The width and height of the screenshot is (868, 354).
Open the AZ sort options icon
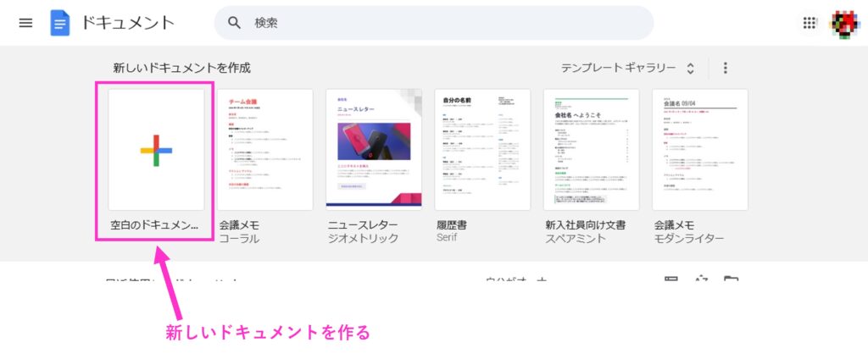point(701,280)
